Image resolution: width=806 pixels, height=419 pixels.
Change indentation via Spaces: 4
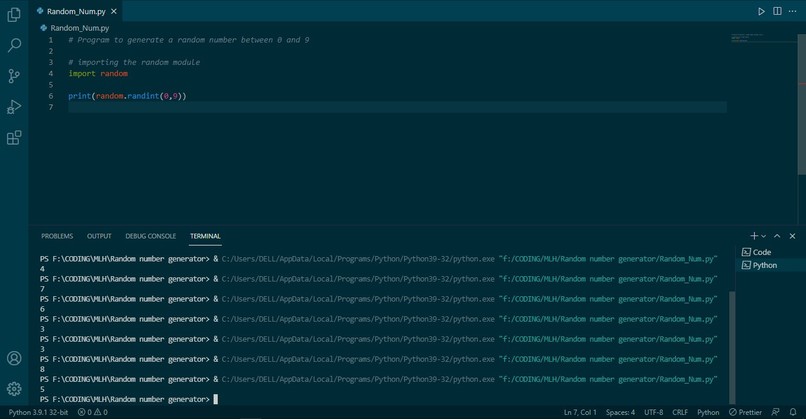click(x=620, y=412)
